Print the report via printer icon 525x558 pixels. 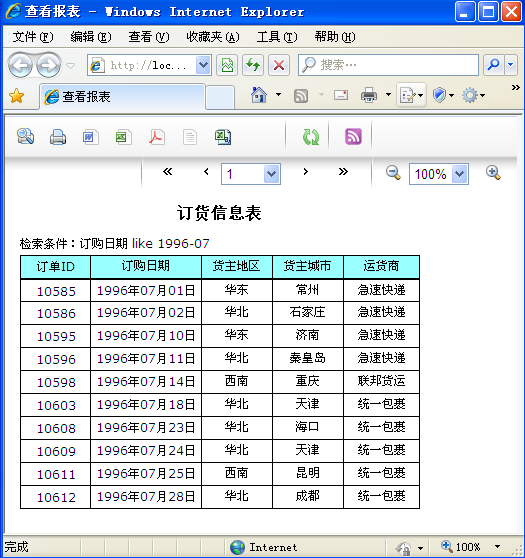(x=58, y=137)
